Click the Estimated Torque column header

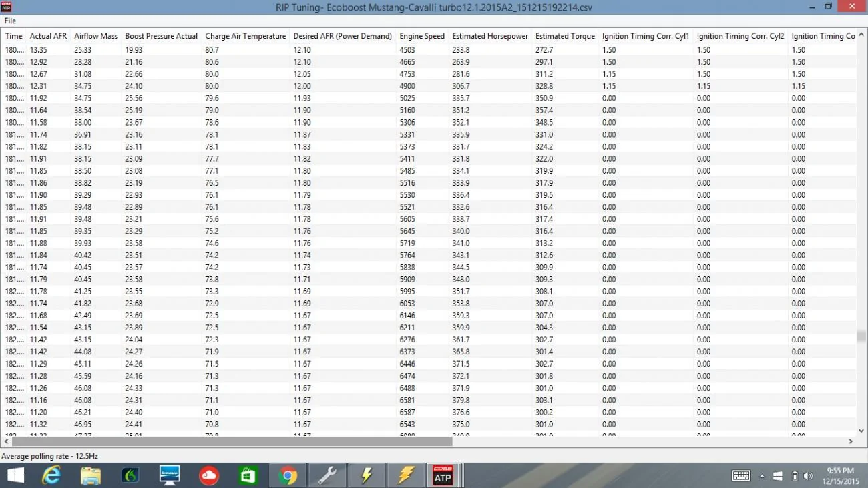coord(565,36)
